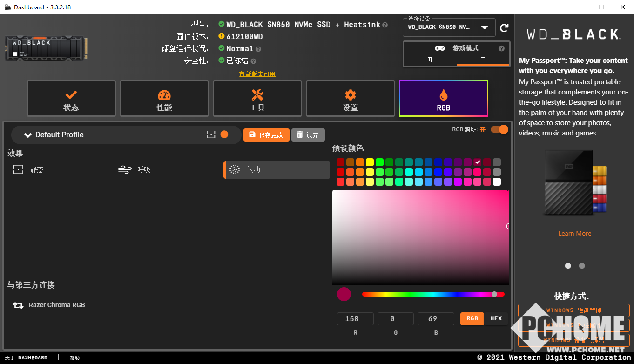
Task: Switch 游戏模式 to 开
Action: coord(430,60)
